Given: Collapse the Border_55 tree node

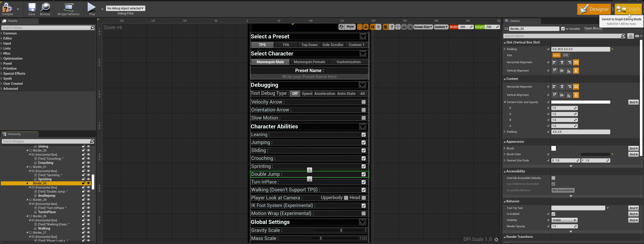Looking at the screenshot, I should (27, 183).
